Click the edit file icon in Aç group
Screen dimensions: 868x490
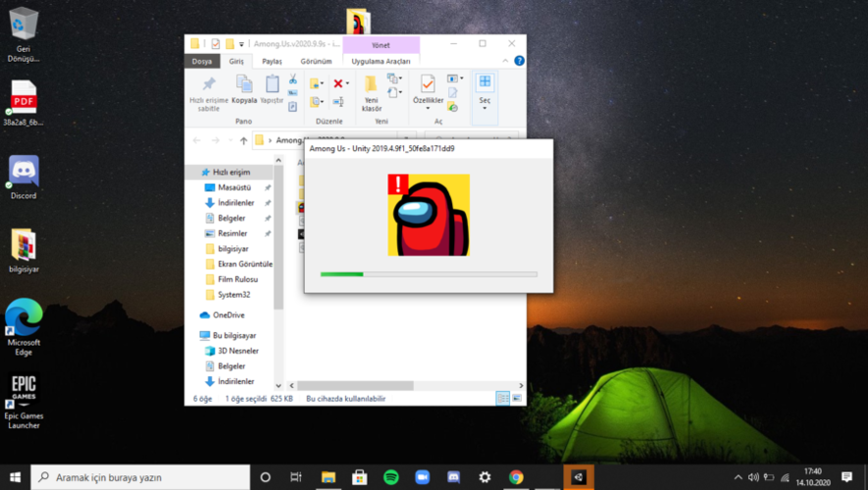[453, 93]
